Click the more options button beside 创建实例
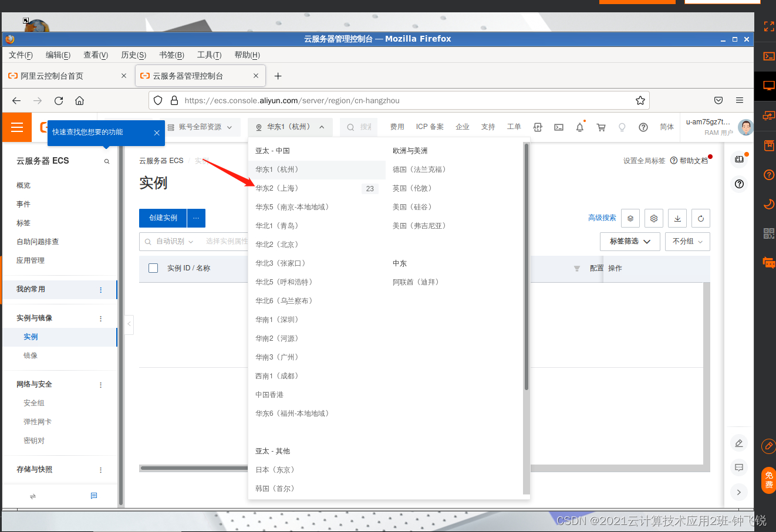Viewport: 776px width, 532px height. [x=196, y=218]
